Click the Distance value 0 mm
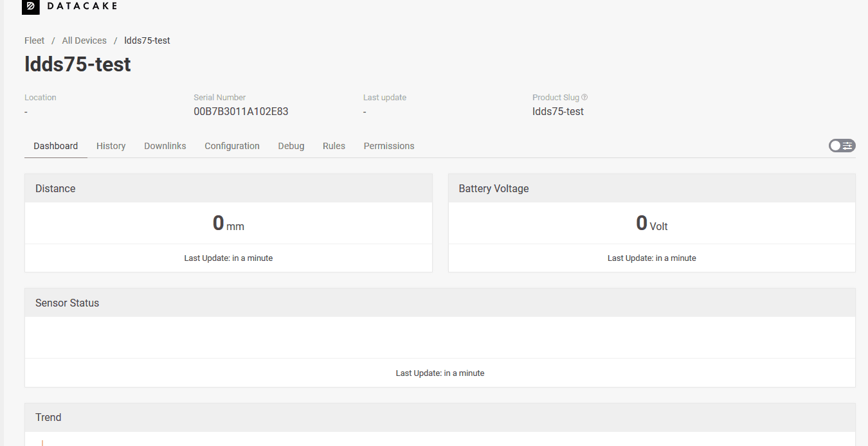The height and width of the screenshot is (446, 868). coord(228,224)
